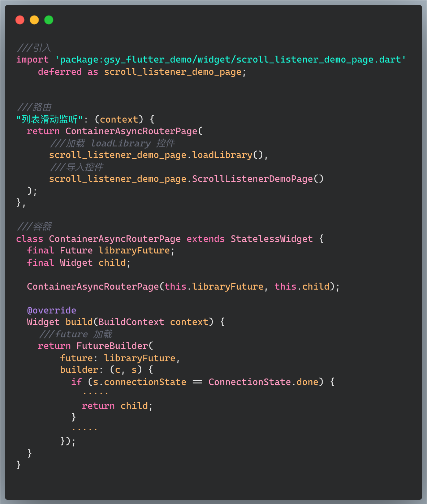Click 'final Widget child;' field line

(78, 263)
